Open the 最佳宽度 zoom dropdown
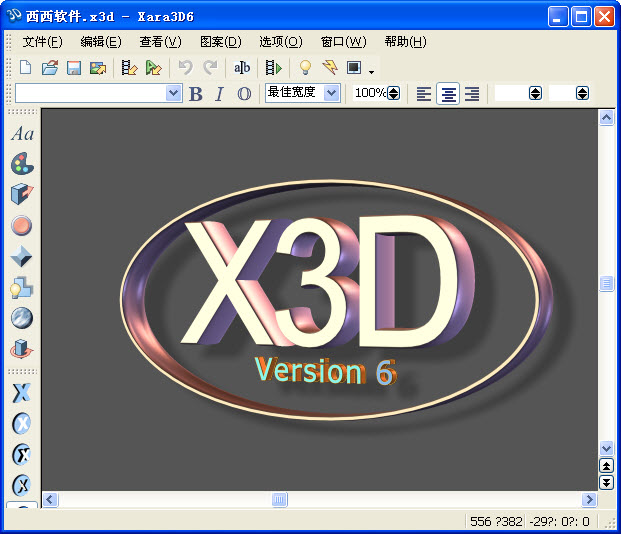The height and width of the screenshot is (534, 621). [x=331, y=93]
